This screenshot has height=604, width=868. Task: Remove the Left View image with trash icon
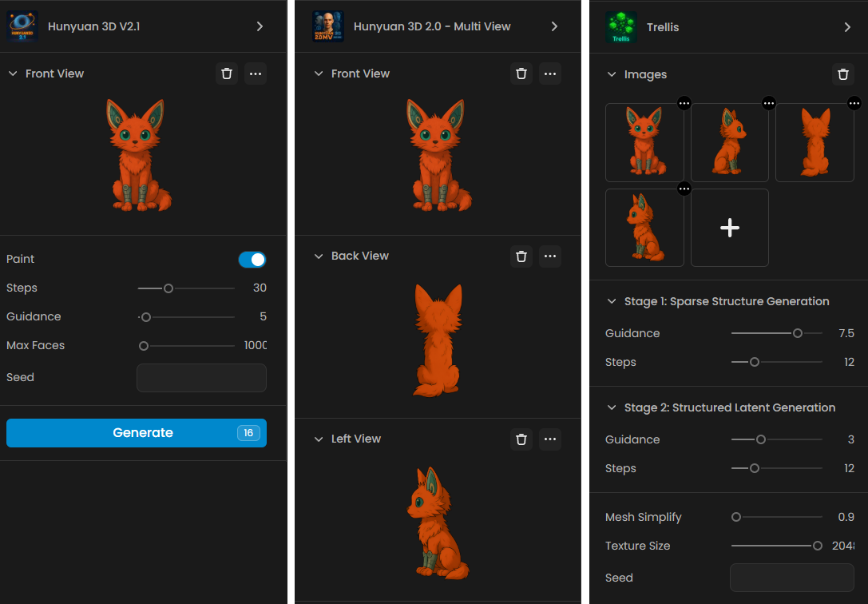(x=521, y=439)
